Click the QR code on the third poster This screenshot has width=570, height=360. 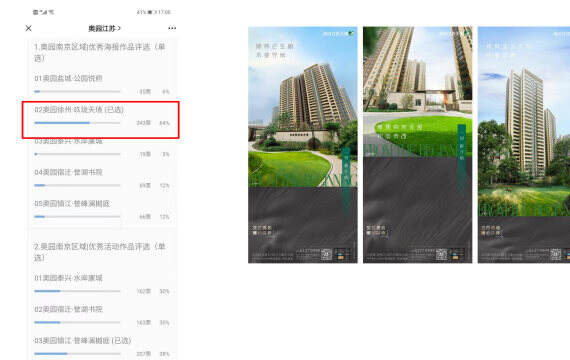[555, 255]
